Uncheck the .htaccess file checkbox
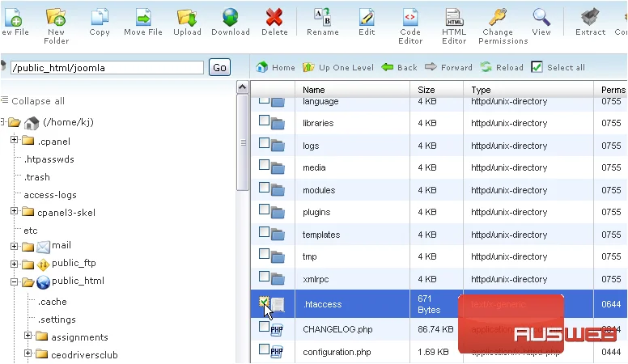The height and width of the screenshot is (364, 628). [x=264, y=302]
